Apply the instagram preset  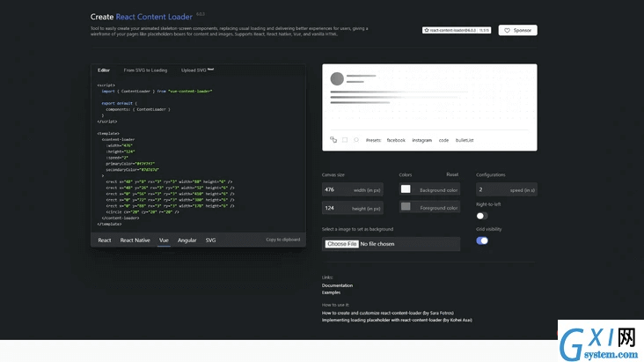pyautogui.click(x=421, y=140)
